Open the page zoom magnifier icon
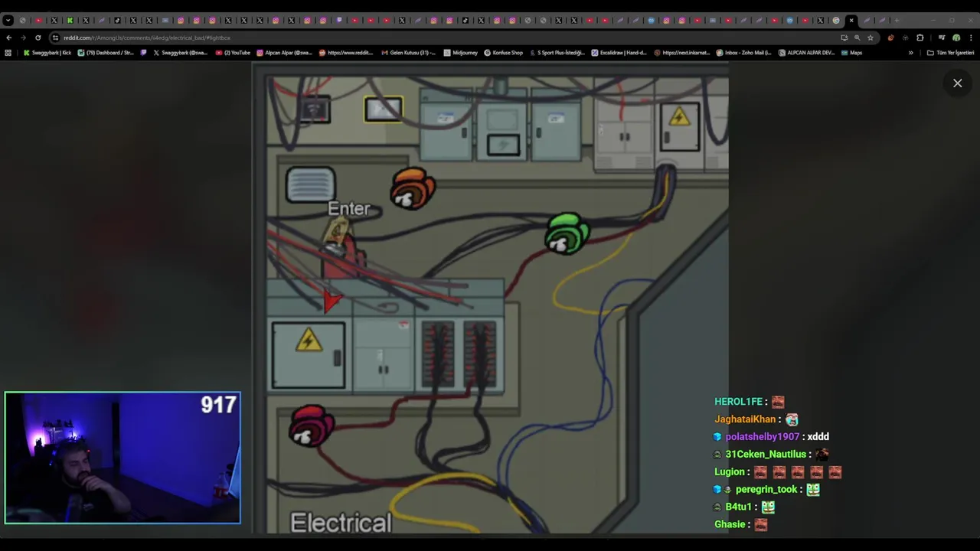The image size is (980, 551). 857,37
